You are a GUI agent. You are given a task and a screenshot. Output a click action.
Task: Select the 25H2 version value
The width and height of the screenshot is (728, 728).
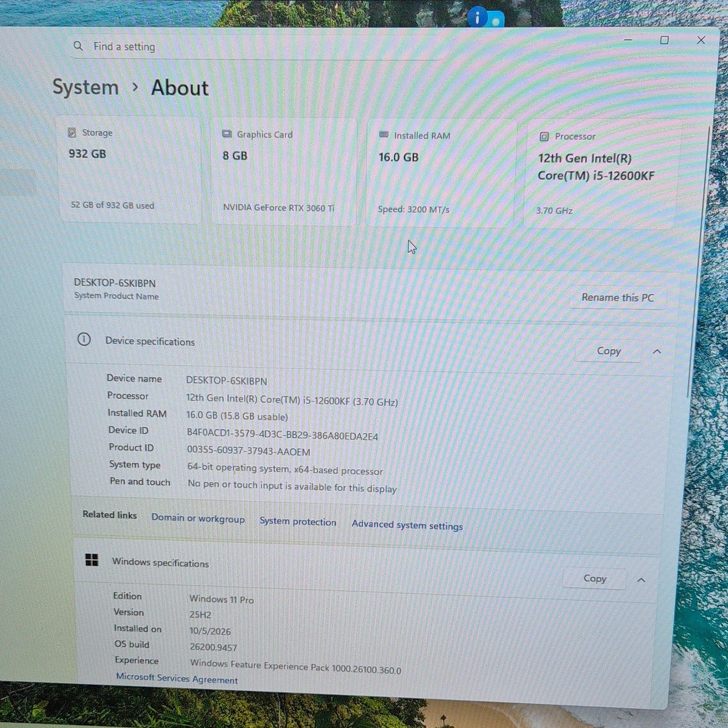[x=200, y=615]
